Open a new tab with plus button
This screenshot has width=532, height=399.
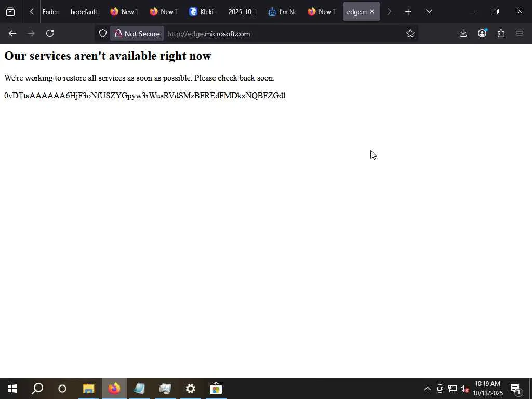click(408, 12)
